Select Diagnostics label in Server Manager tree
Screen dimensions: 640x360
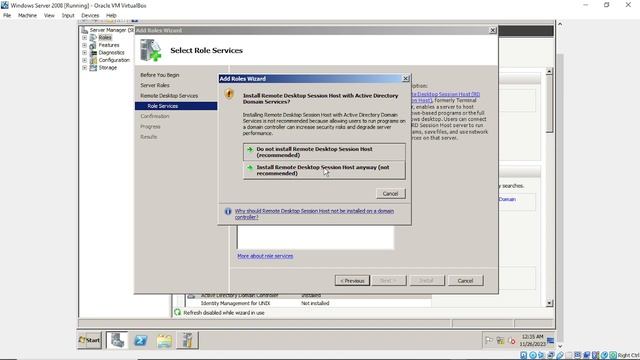coord(111,53)
